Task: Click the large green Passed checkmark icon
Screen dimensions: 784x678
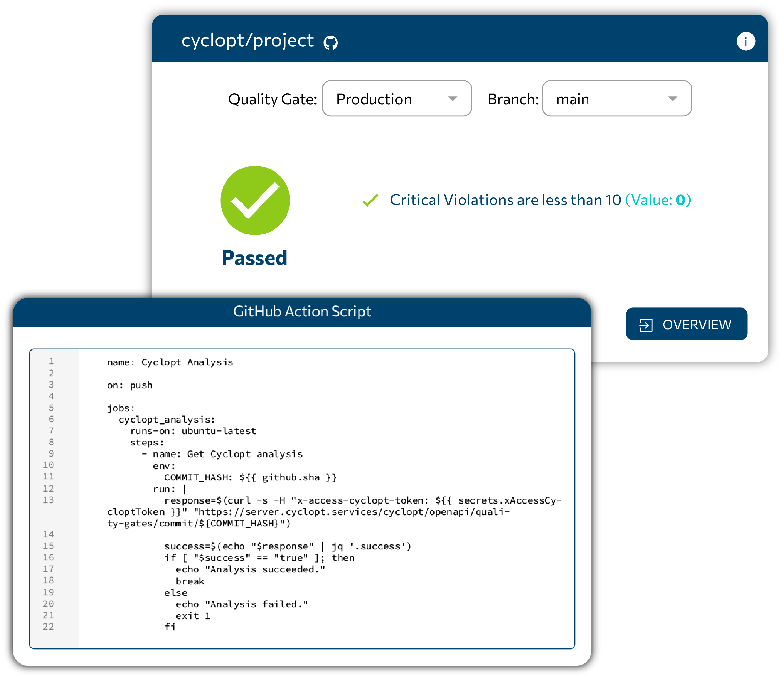Action: click(255, 200)
